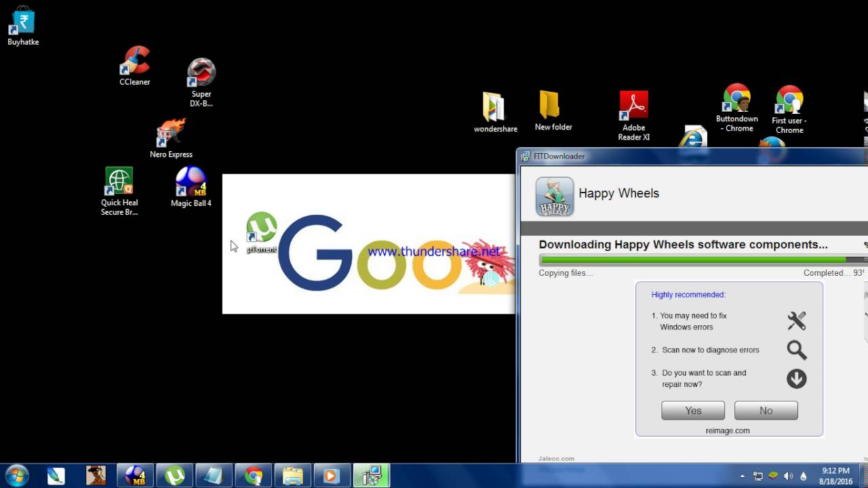Click the 'Highly recommended:' heading text
Viewport: 868px width, 488px height.
(x=688, y=295)
